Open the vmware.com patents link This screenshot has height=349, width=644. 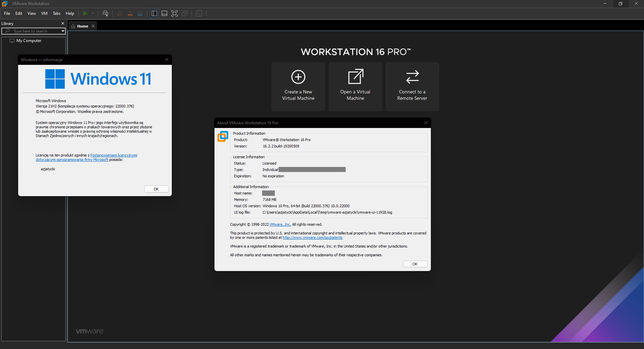click(x=312, y=237)
